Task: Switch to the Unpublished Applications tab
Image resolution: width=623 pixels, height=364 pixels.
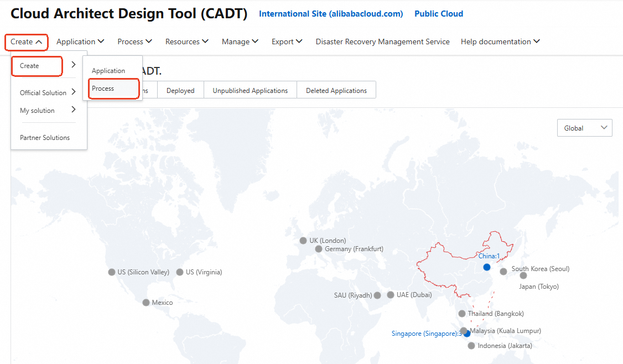Action: tap(250, 91)
